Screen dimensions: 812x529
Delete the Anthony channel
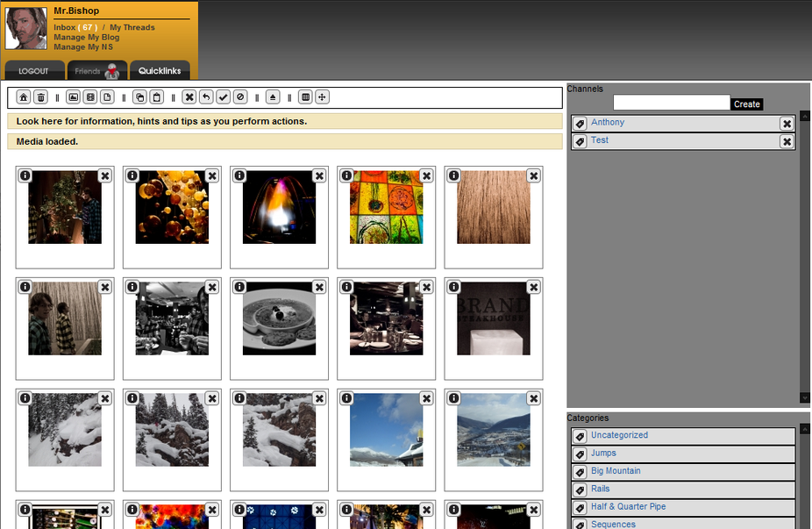pos(787,124)
